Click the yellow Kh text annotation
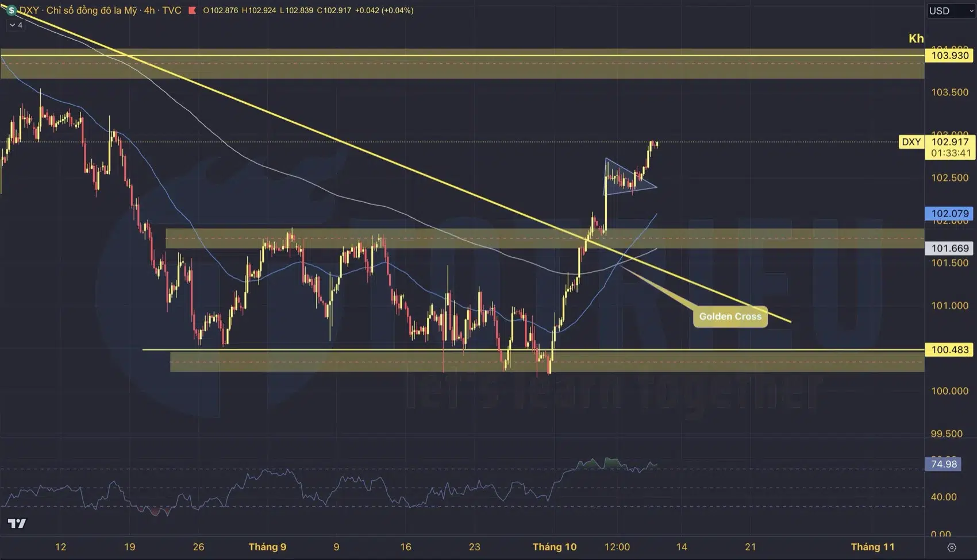 tap(916, 38)
